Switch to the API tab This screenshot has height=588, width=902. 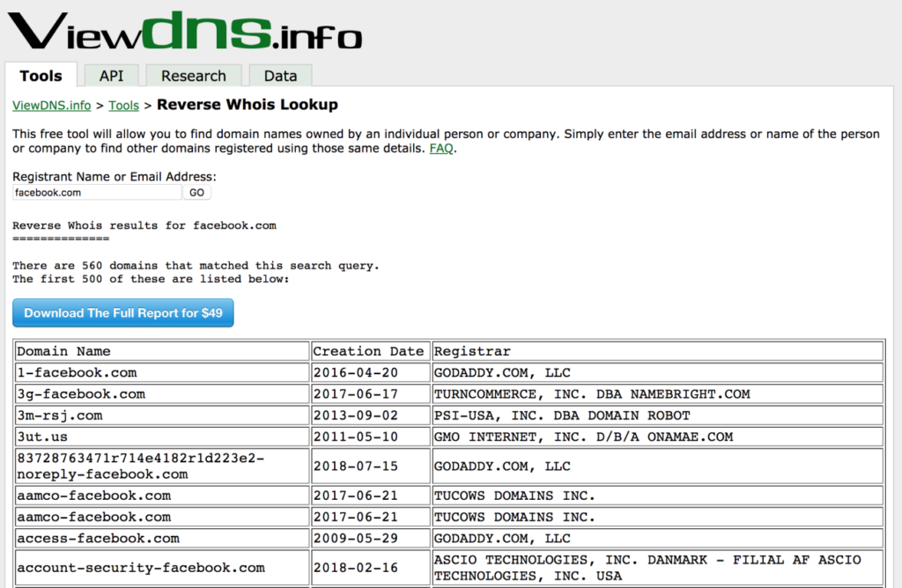click(111, 76)
